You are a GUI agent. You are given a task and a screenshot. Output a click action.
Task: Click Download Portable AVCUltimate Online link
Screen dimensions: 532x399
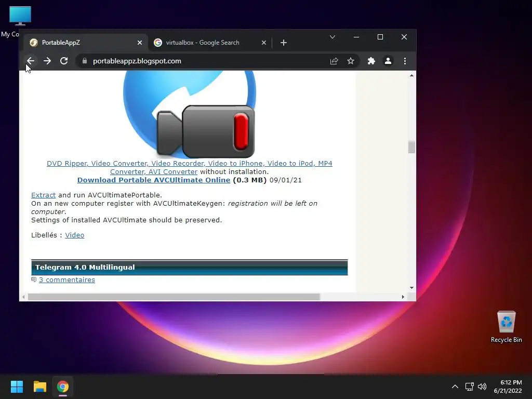[x=154, y=180]
